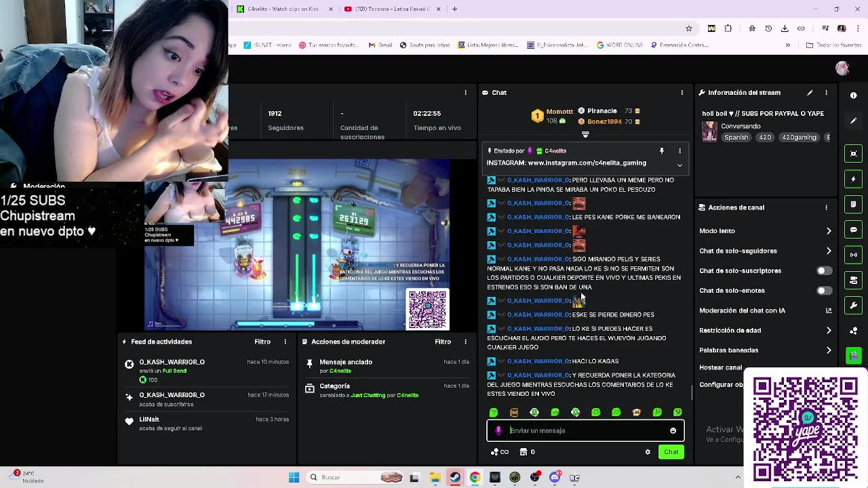The image size is (868, 488).
Task: Expand Palabras baneadas settings
Action: pyautogui.click(x=766, y=350)
